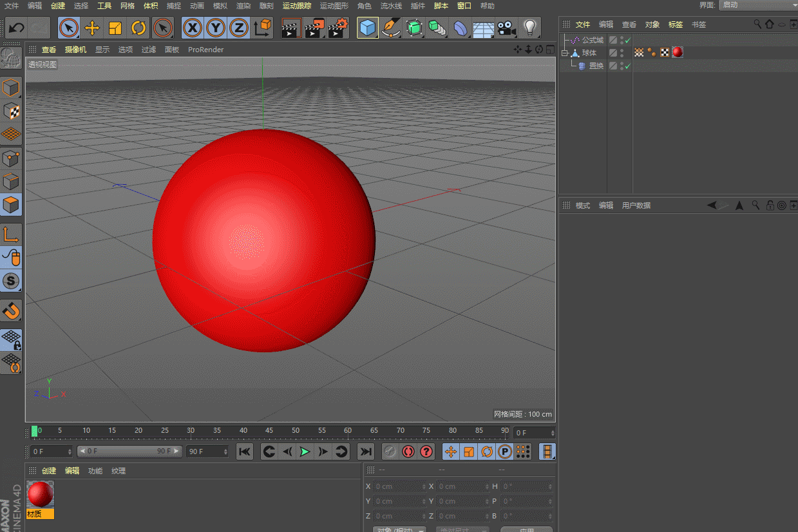
Task: Open the Light object icon
Action: (x=529, y=28)
